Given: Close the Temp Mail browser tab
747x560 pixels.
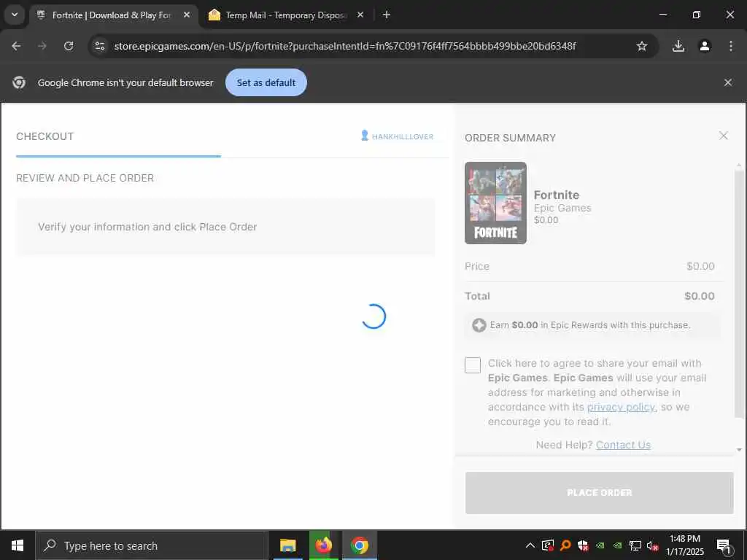Looking at the screenshot, I should (x=360, y=15).
